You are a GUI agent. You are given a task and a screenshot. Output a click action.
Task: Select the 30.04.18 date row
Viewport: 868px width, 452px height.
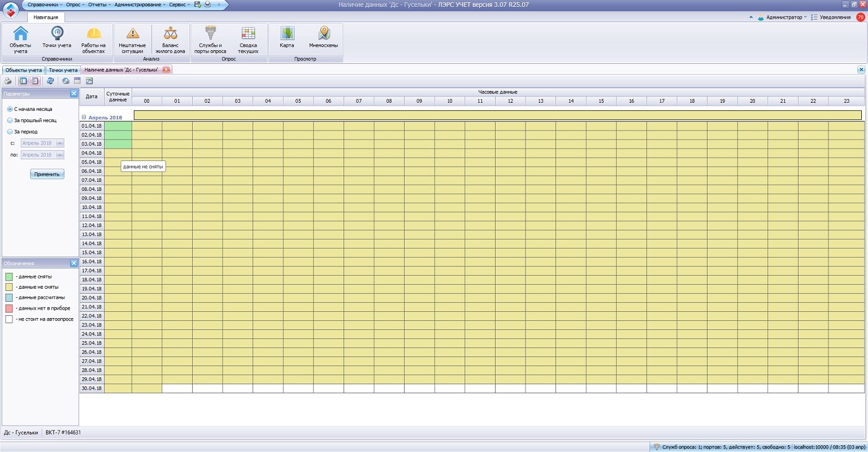[92, 388]
